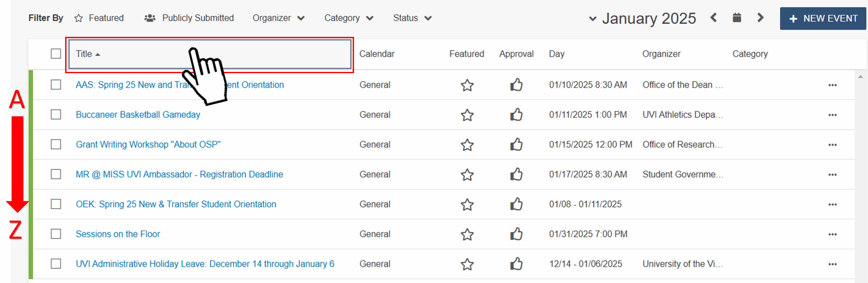Click the Featured star filter icon

point(79,18)
